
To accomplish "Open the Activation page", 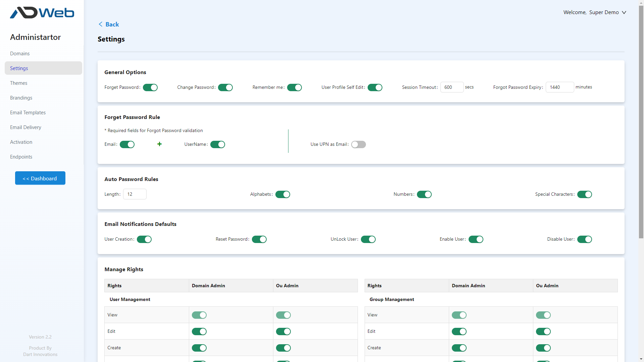I will click(21, 142).
